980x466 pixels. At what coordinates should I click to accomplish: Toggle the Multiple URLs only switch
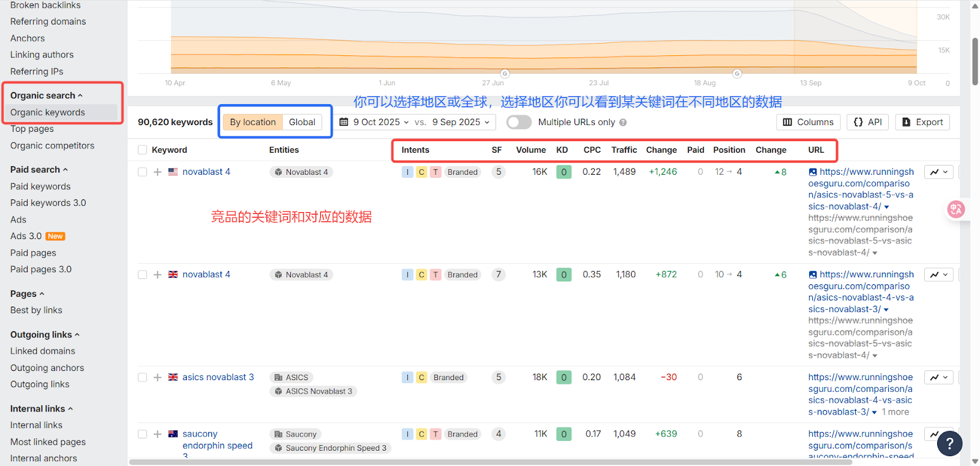pyautogui.click(x=518, y=122)
